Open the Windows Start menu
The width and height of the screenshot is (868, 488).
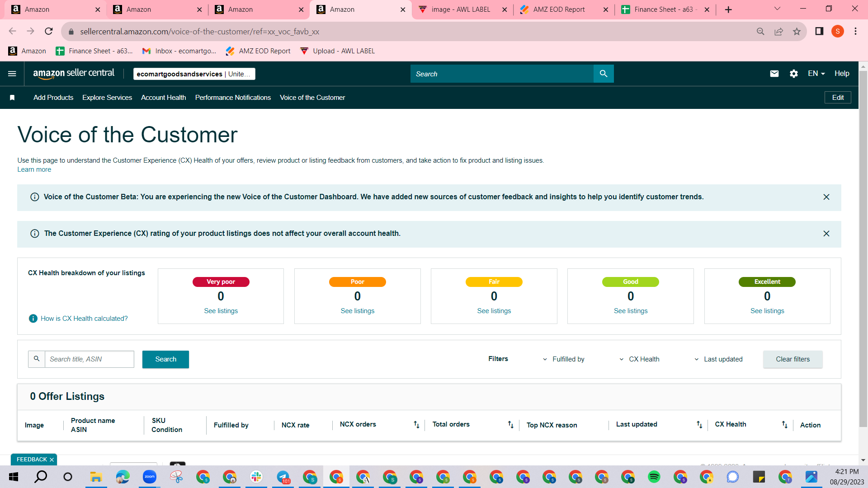click(14, 477)
